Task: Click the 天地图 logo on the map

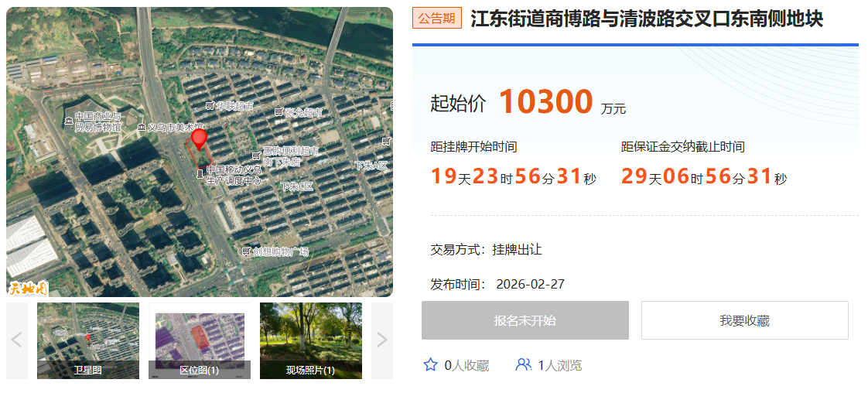Action: point(29,289)
